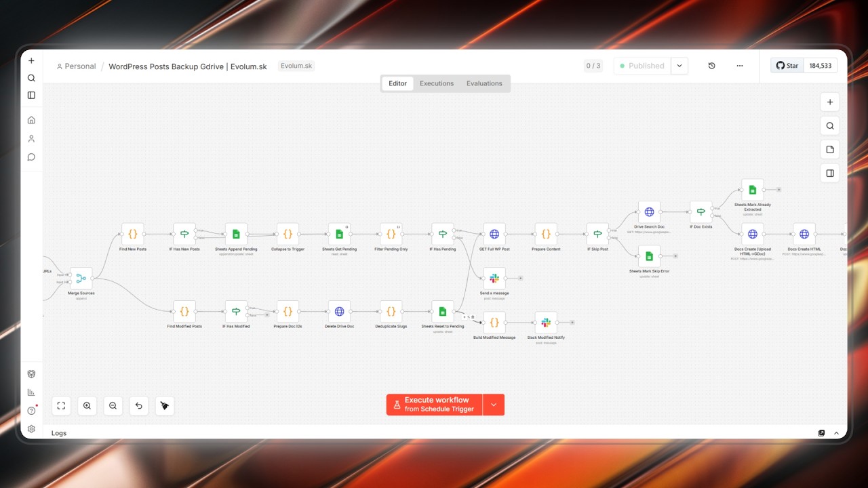Select the Merge Sources node

click(81, 278)
